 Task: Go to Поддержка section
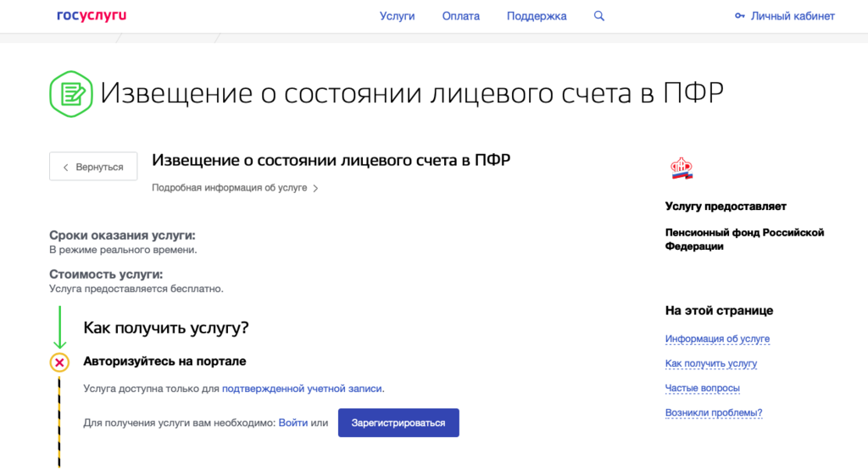[x=537, y=16]
